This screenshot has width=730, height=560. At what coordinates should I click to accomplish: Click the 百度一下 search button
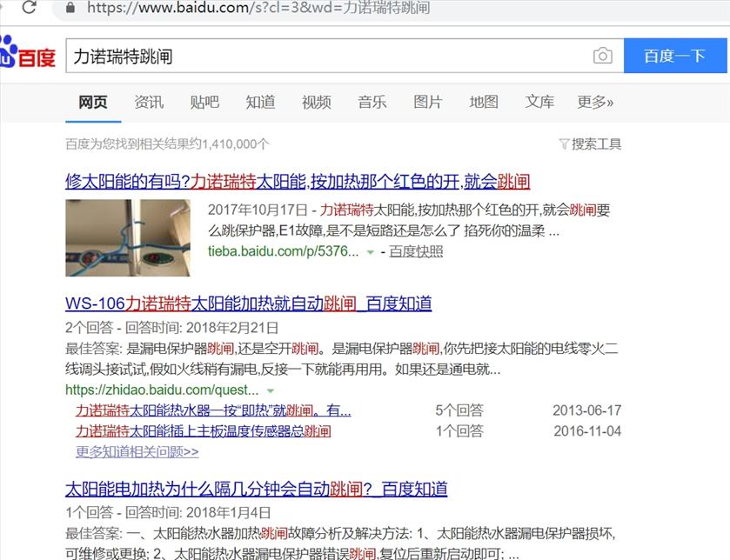[675, 56]
